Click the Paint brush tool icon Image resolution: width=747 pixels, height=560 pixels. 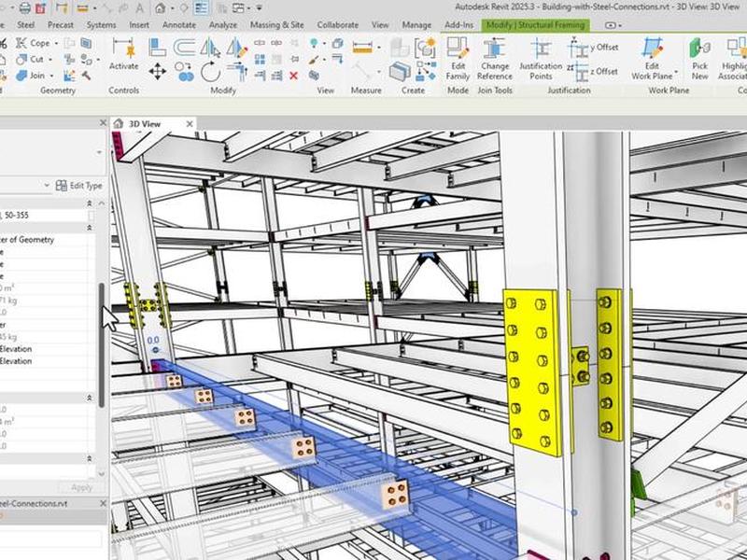pyautogui.click(x=314, y=60)
